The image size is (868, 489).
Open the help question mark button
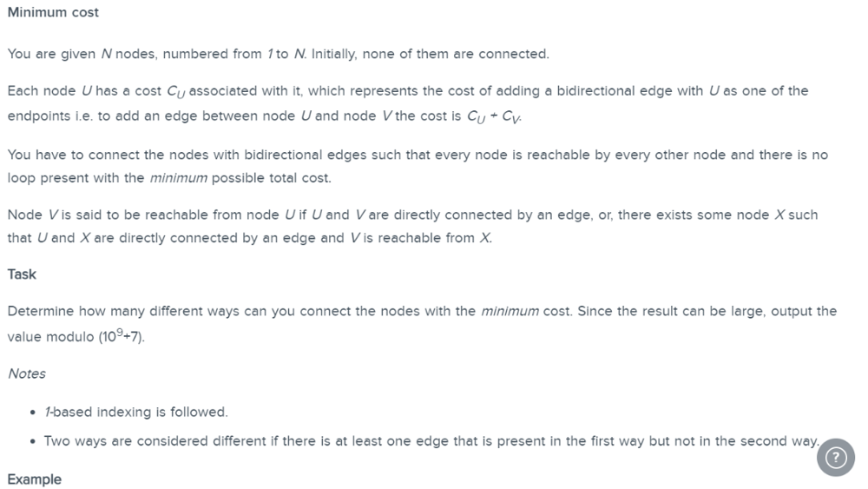835,457
